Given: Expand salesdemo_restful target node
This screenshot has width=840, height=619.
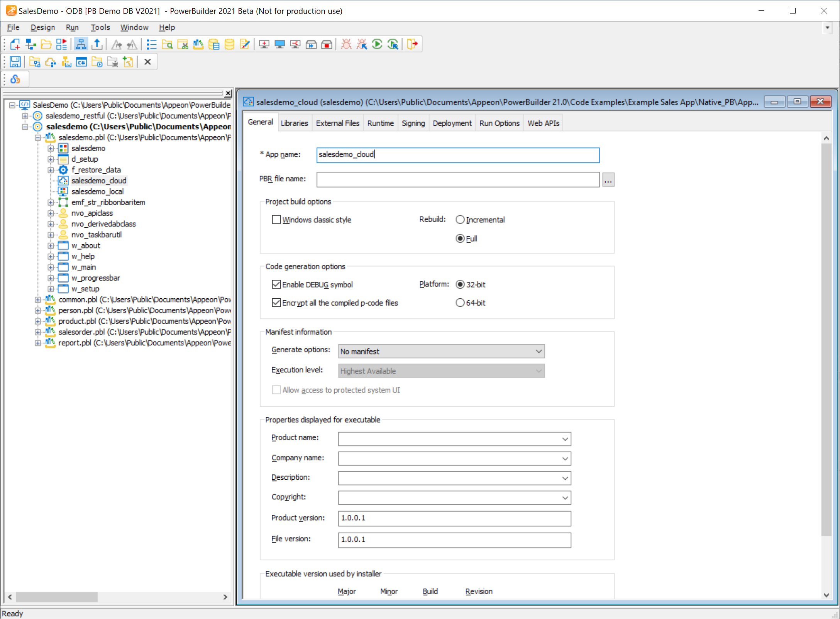Looking at the screenshot, I should point(25,116).
